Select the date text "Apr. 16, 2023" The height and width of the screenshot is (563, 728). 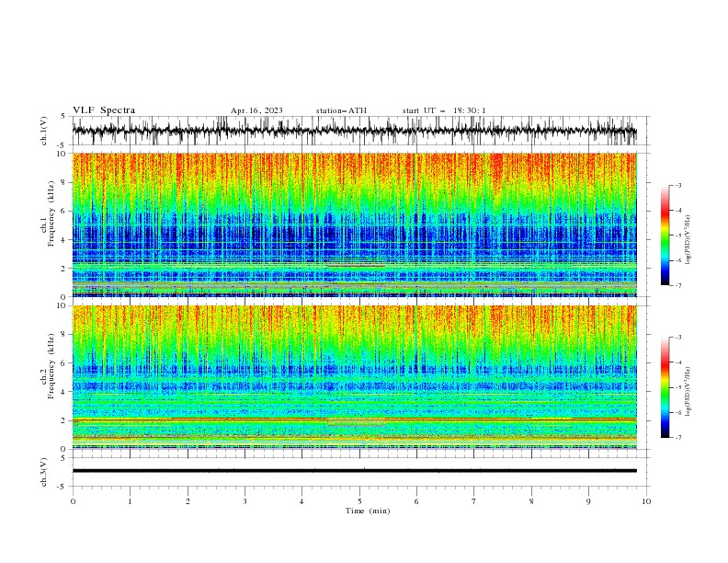click(x=256, y=110)
